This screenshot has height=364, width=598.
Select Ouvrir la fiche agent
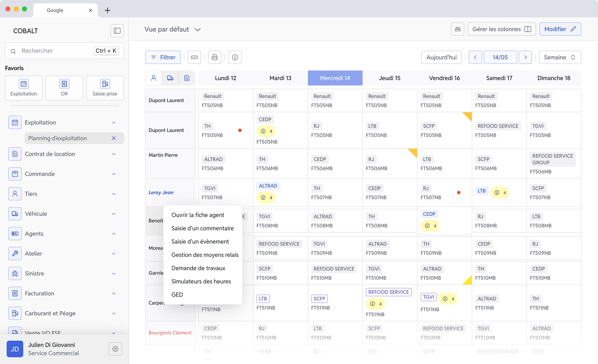point(198,215)
